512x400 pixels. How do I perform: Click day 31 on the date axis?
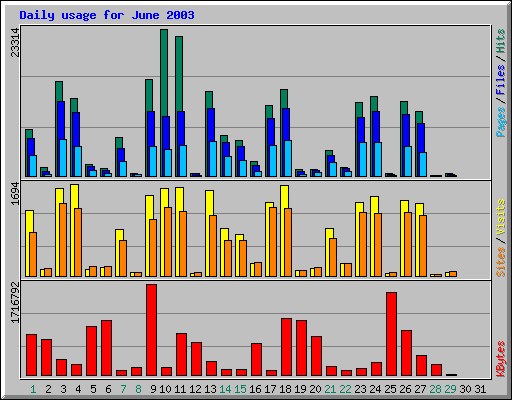point(480,389)
